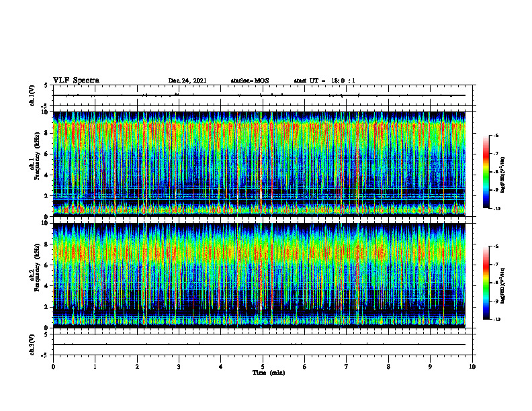
Task: Click the "ch.1(V)" waveform axis label
Action: [32, 95]
